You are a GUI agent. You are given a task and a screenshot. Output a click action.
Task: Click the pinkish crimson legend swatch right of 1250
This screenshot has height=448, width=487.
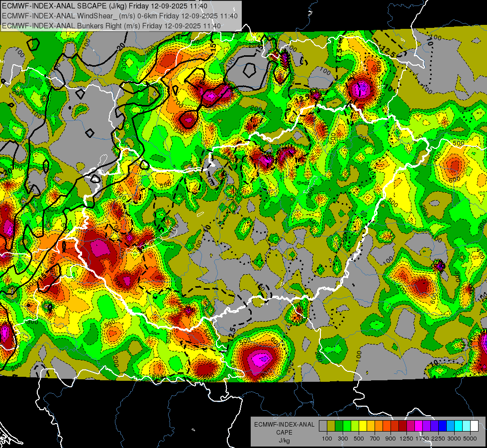coord(410,426)
